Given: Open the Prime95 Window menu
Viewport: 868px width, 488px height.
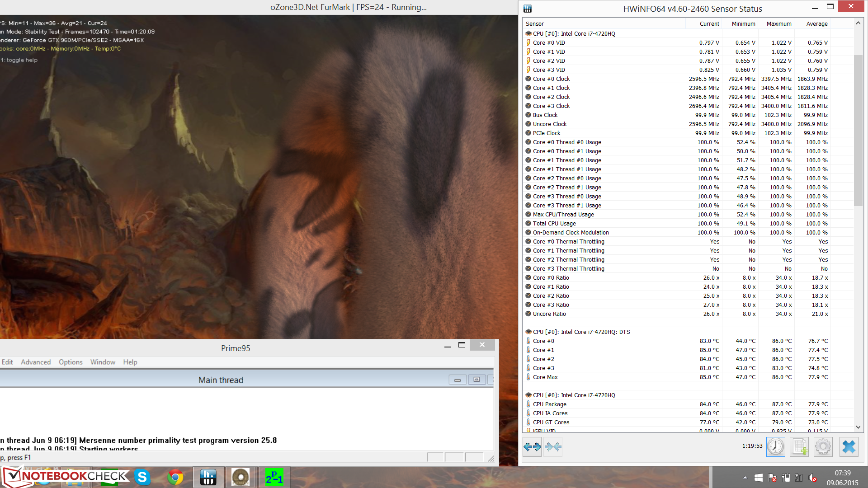Looking at the screenshot, I should (103, 362).
